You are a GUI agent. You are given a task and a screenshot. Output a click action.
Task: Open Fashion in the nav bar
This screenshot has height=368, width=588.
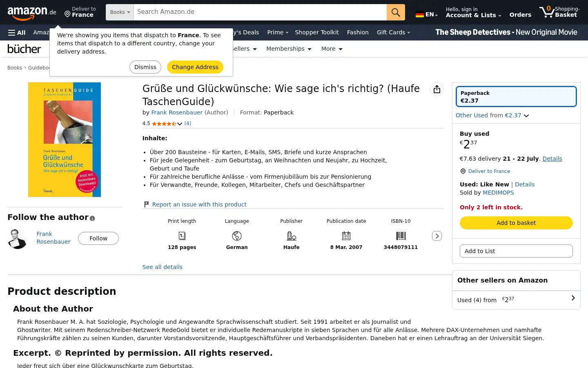click(358, 32)
